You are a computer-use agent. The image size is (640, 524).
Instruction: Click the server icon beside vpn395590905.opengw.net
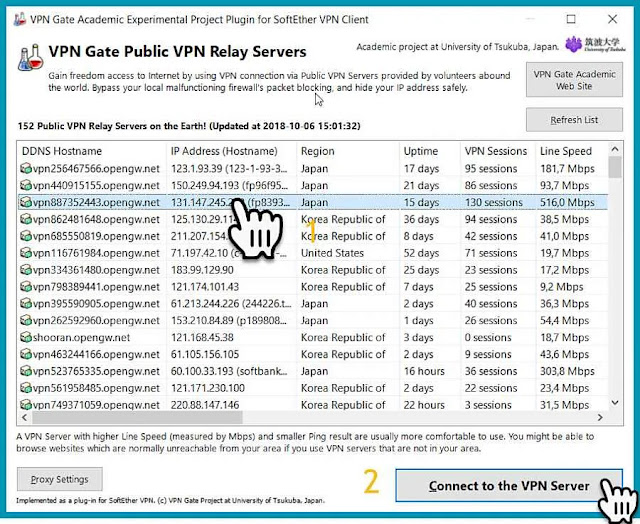click(x=26, y=304)
